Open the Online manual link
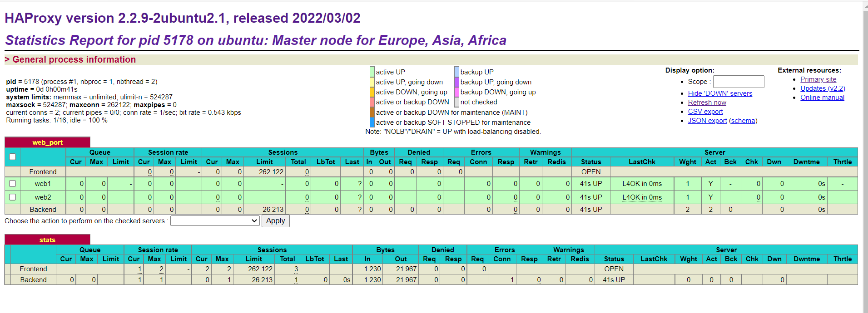This screenshot has height=313, width=868. tap(822, 98)
